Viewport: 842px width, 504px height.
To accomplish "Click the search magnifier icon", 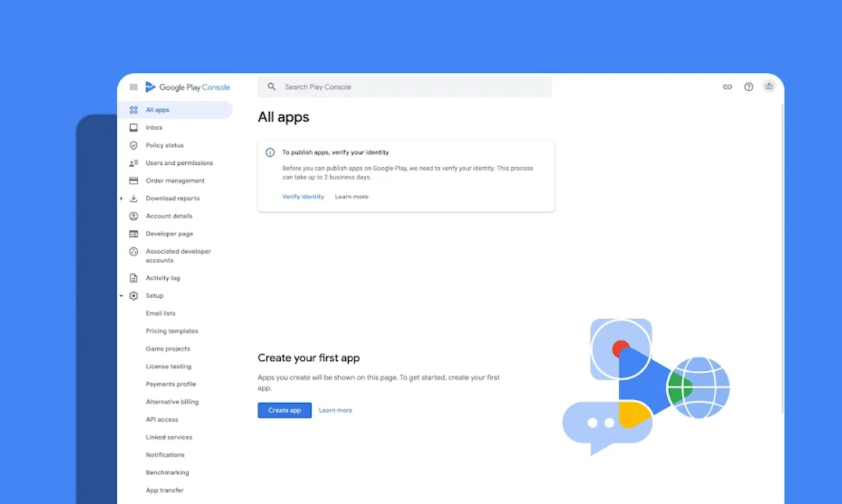I will point(272,87).
